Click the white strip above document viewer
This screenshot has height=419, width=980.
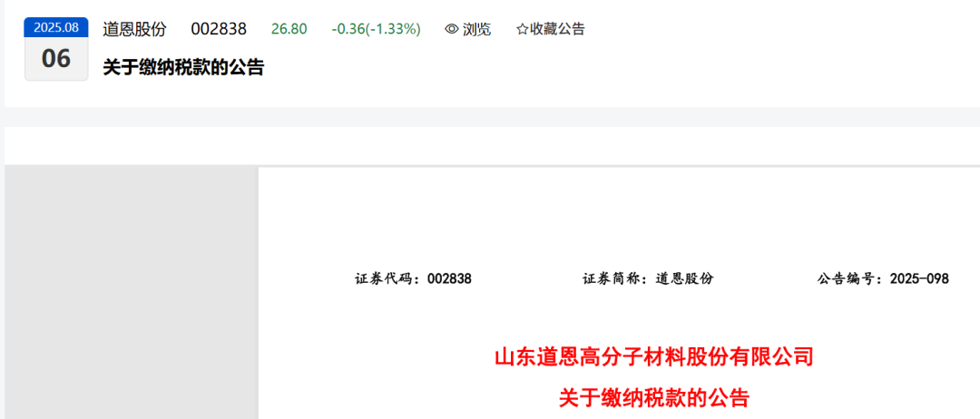[x=492, y=145]
